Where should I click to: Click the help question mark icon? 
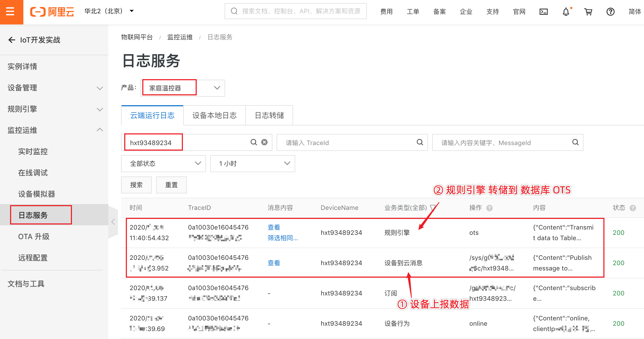point(610,12)
